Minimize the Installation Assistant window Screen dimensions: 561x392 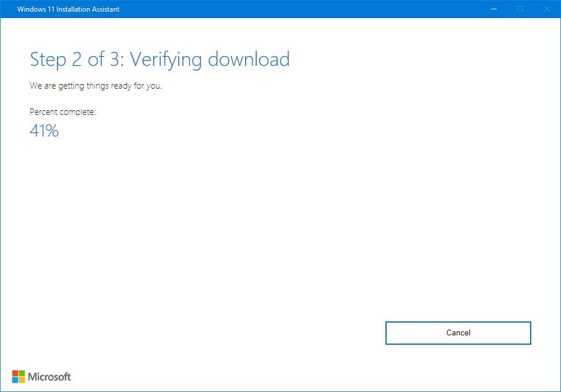[x=494, y=9]
